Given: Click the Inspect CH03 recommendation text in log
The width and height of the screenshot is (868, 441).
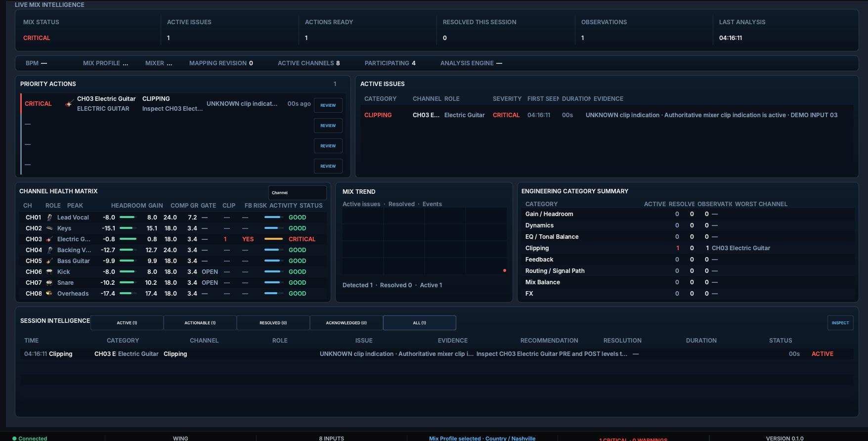Looking at the screenshot, I should click(x=552, y=354).
